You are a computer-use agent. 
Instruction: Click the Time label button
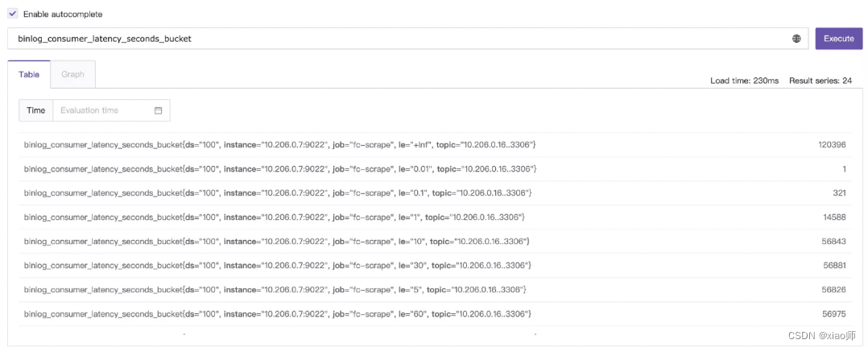click(36, 110)
